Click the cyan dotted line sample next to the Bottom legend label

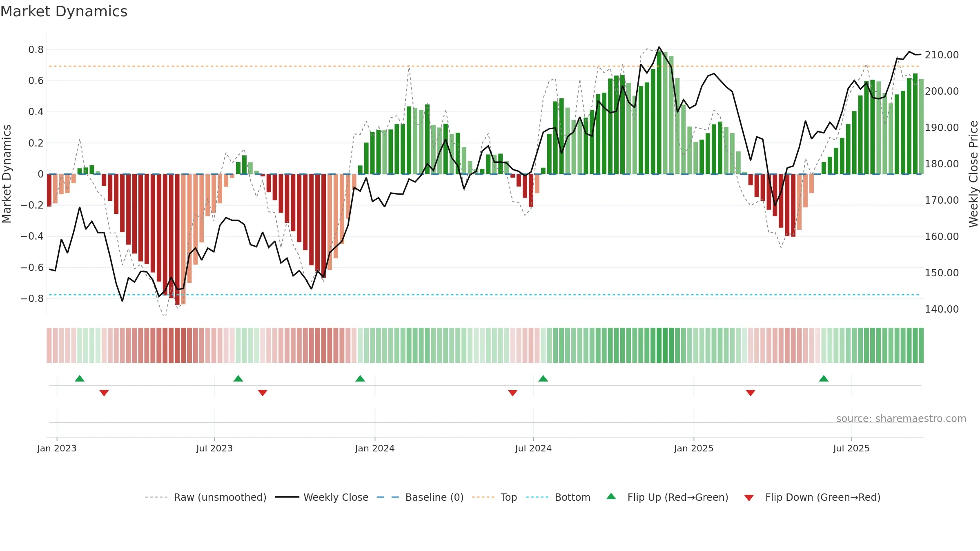point(537,497)
